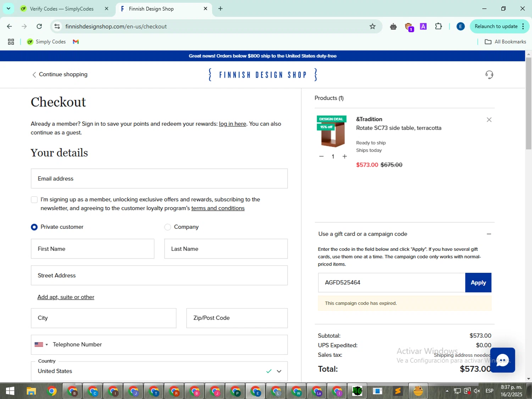Open Simply Codes bookmark

pos(46,42)
